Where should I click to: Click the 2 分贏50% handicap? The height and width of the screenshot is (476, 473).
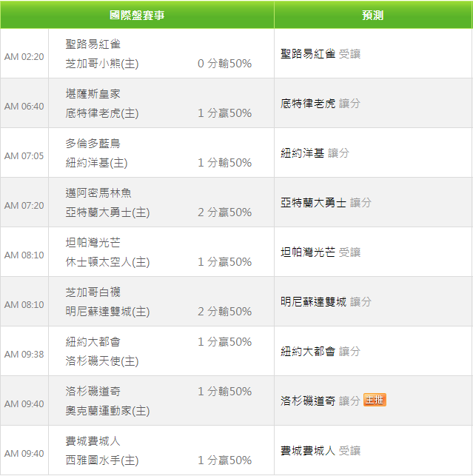pos(224,212)
